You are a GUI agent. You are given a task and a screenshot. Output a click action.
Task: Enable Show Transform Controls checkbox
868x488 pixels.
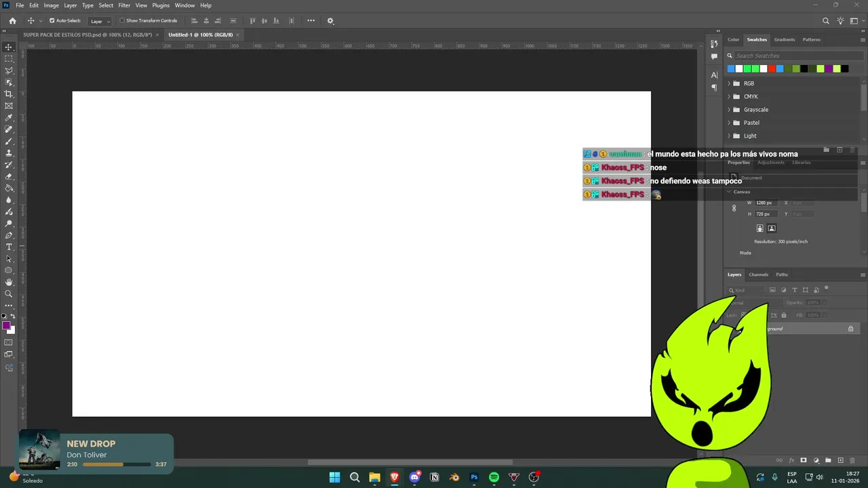click(x=122, y=21)
